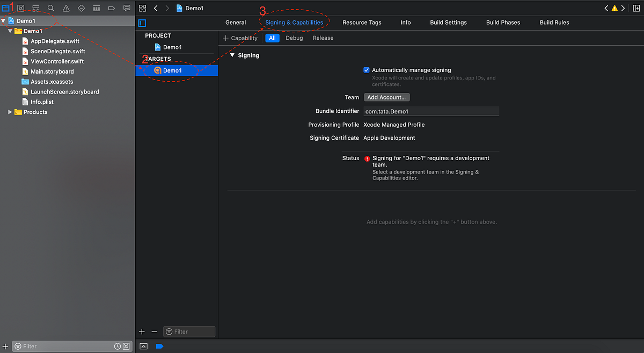The height and width of the screenshot is (353, 644).
Task: Switch signing scope to Release
Action: tap(323, 38)
